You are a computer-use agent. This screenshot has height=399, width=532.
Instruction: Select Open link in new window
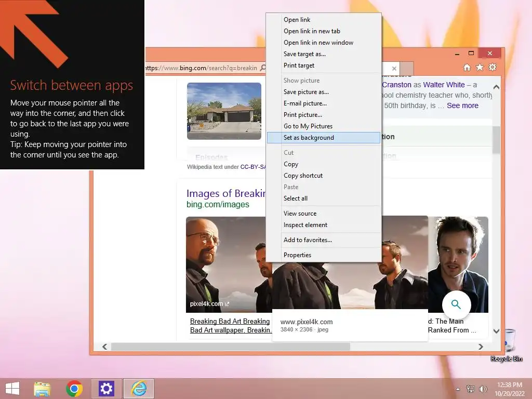323,43
